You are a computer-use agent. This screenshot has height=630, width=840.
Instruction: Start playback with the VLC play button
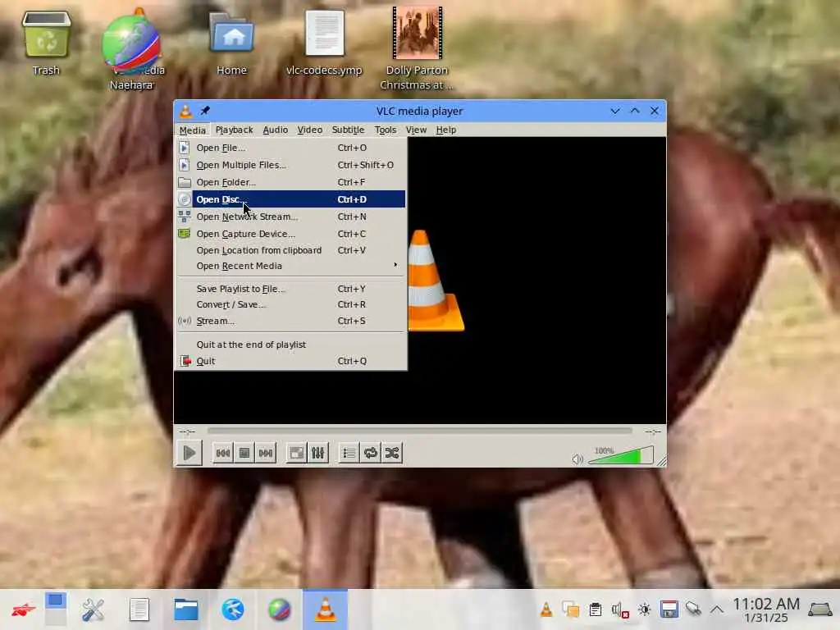pos(189,453)
